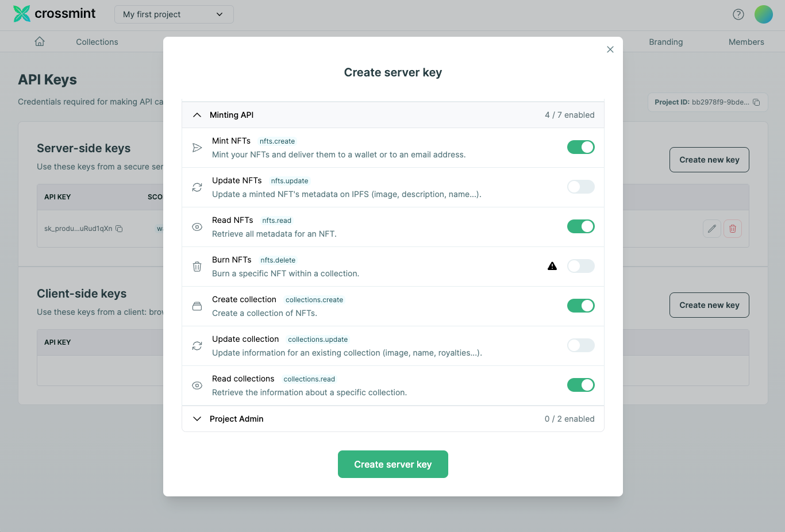Click the crossmint logo
The height and width of the screenshot is (532, 785).
coord(55,14)
